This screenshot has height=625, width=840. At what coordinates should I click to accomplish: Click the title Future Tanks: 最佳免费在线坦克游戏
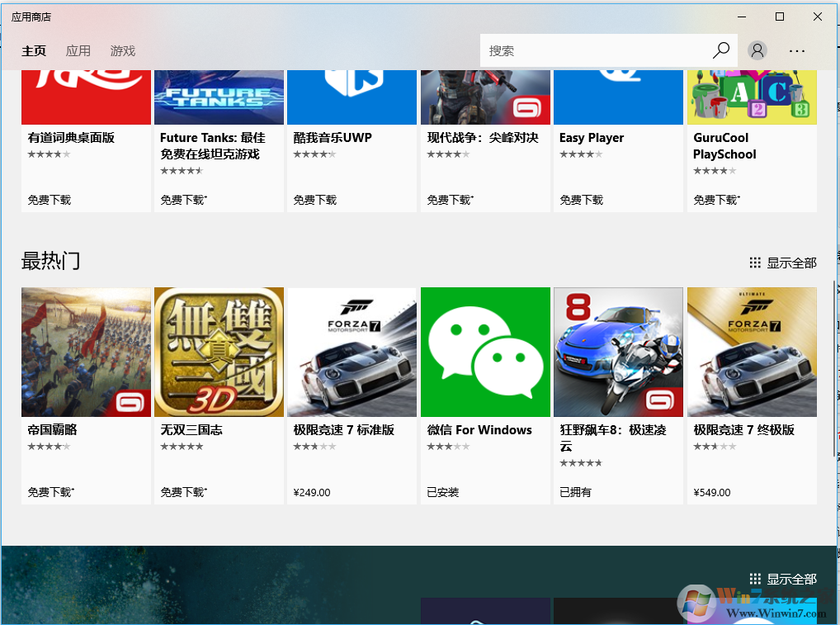click(x=213, y=146)
